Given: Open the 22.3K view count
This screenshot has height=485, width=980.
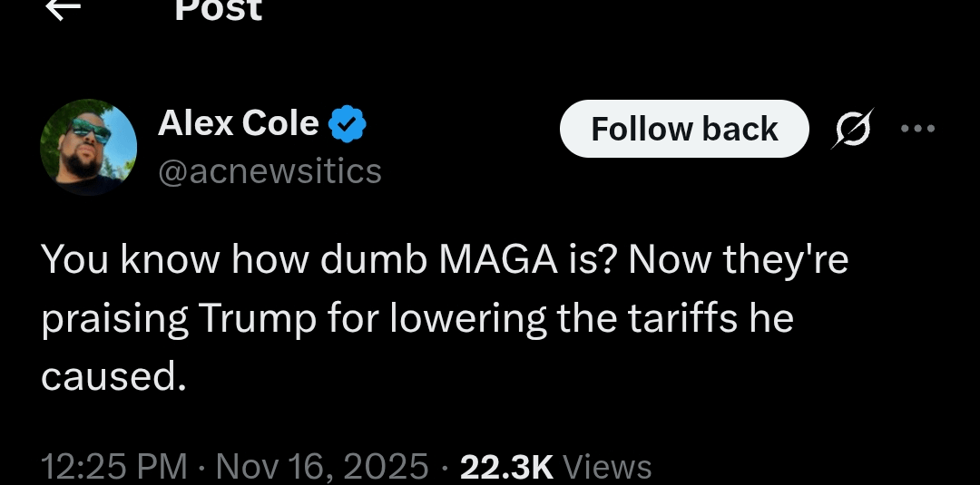Looking at the screenshot, I should click(x=506, y=466).
